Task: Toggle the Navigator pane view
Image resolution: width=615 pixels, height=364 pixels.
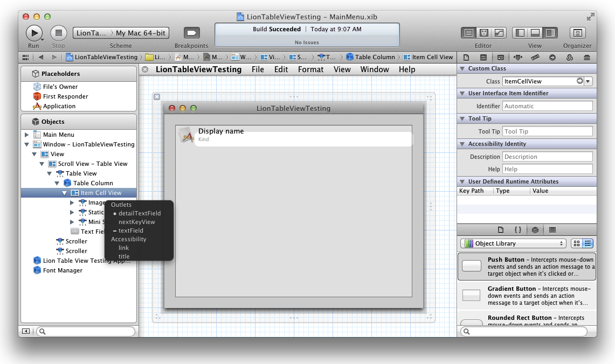Action: (520, 33)
